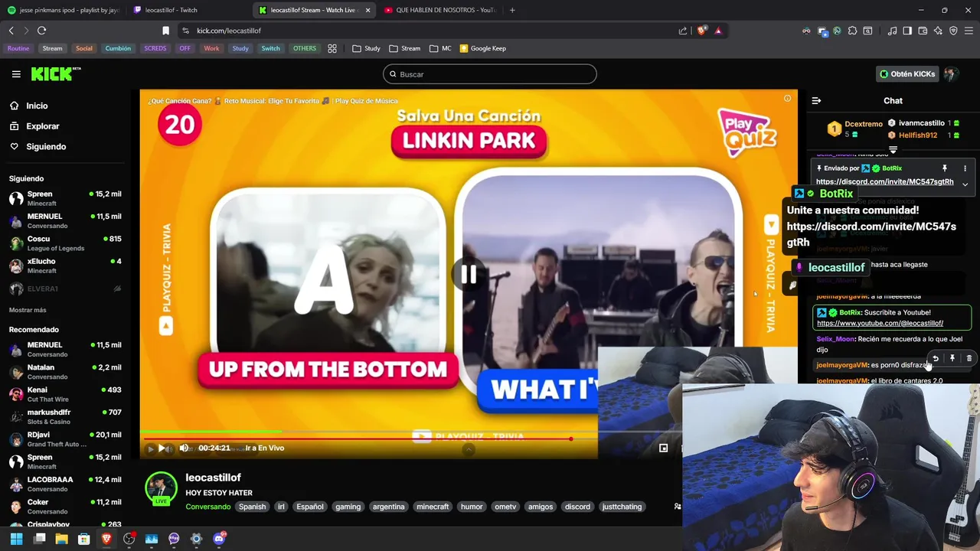Open the MC bookmarks folder
The image size is (980, 551).
click(x=440, y=48)
